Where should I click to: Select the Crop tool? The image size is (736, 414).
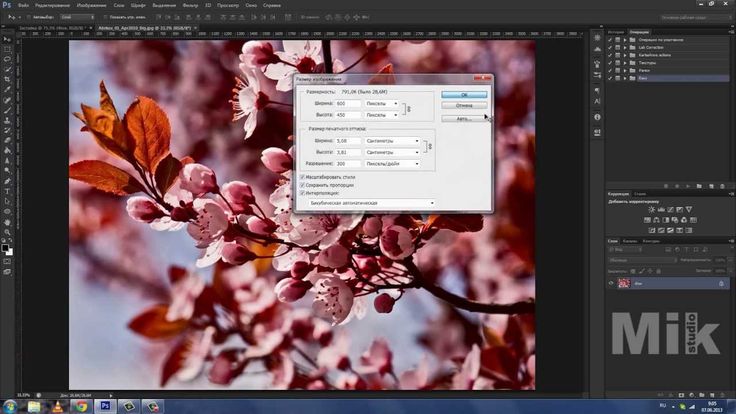click(x=7, y=79)
